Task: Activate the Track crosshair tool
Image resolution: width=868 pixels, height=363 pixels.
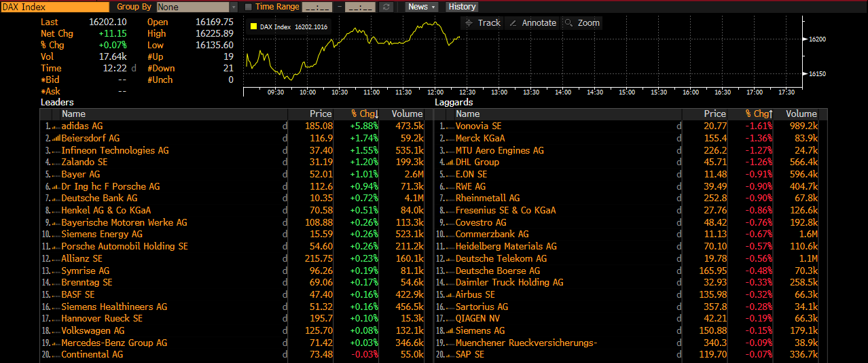Action: point(482,22)
